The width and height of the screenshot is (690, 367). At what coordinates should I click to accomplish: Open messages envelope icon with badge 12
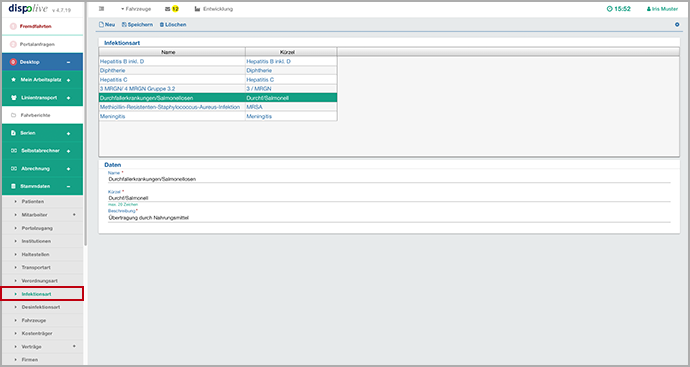tap(172, 9)
